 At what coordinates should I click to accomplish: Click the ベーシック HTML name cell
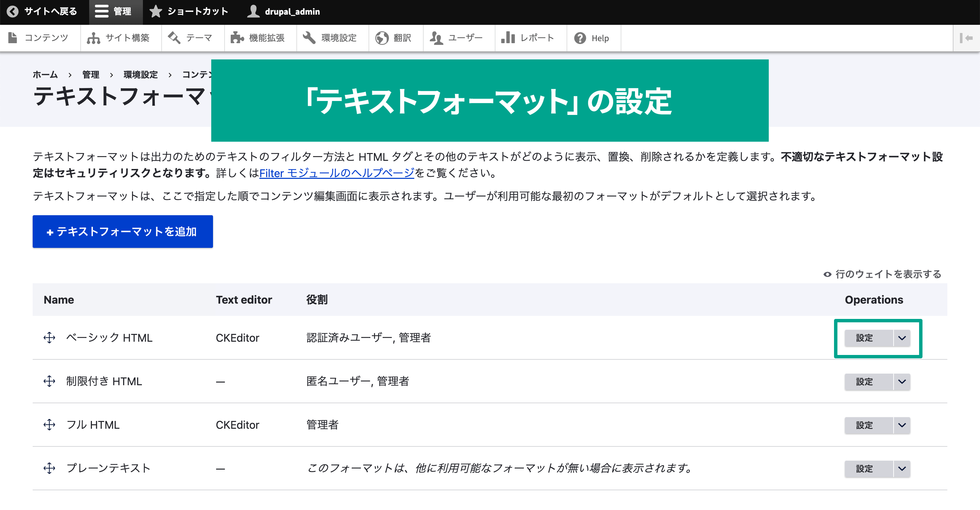point(109,338)
